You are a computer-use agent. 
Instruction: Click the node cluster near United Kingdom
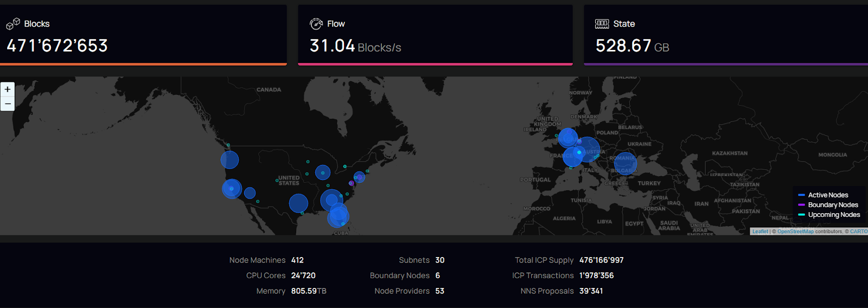click(568, 138)
